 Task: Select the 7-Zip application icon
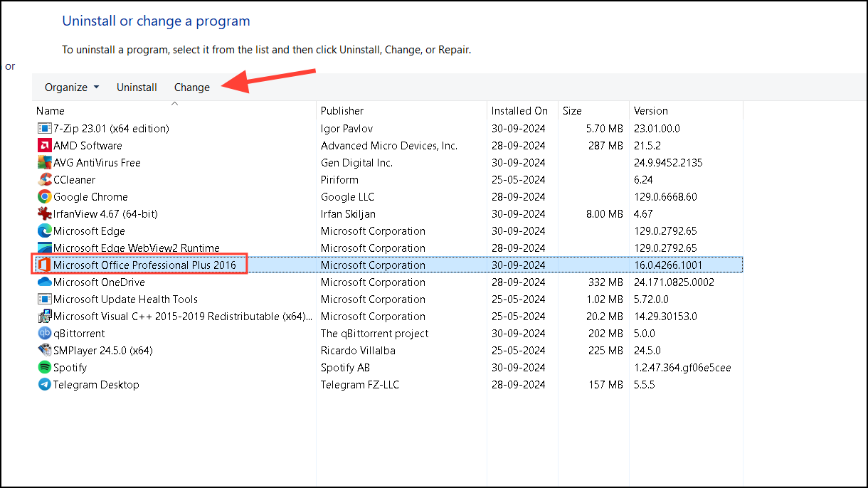click(x=43, y=128)
